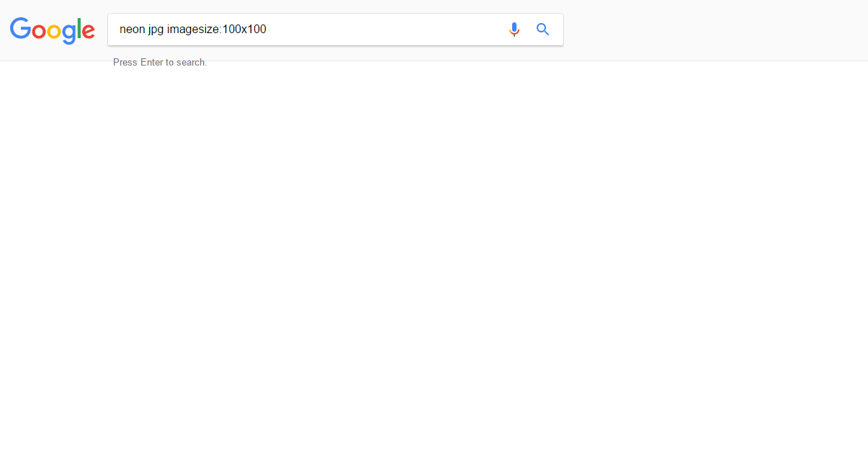Click the yellow o in the Google logo
Screen dimensions: 868x476
[x=54, y=31]
